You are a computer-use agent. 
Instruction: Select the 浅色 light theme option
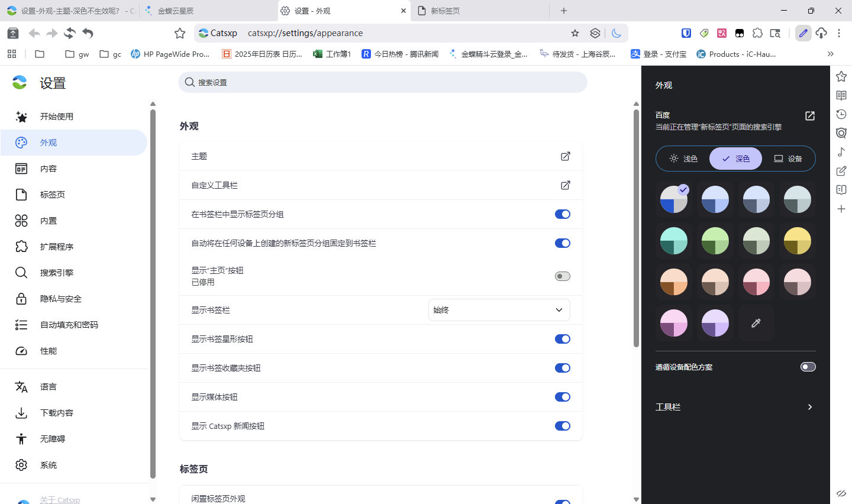683,159
